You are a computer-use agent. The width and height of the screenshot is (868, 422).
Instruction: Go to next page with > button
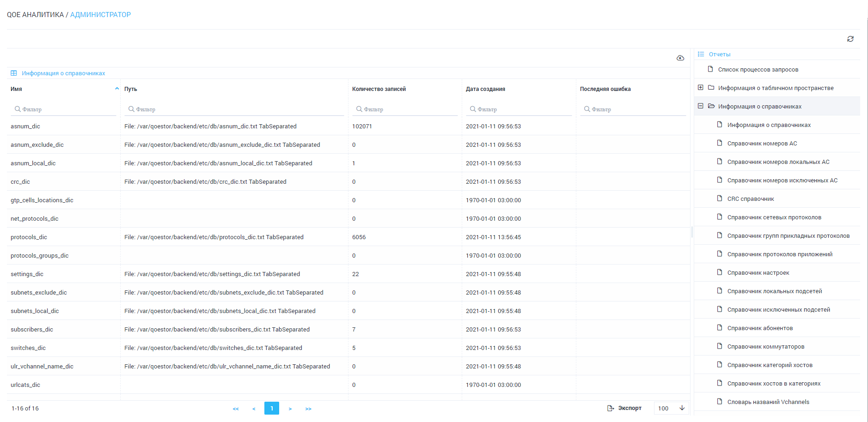pyautogui.click(x=290, y=409)
